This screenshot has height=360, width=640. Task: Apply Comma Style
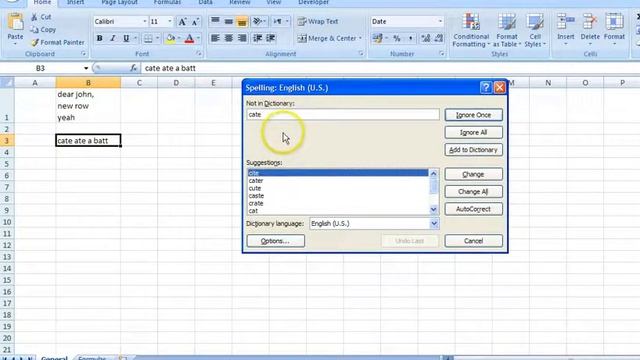click(410, 38)
